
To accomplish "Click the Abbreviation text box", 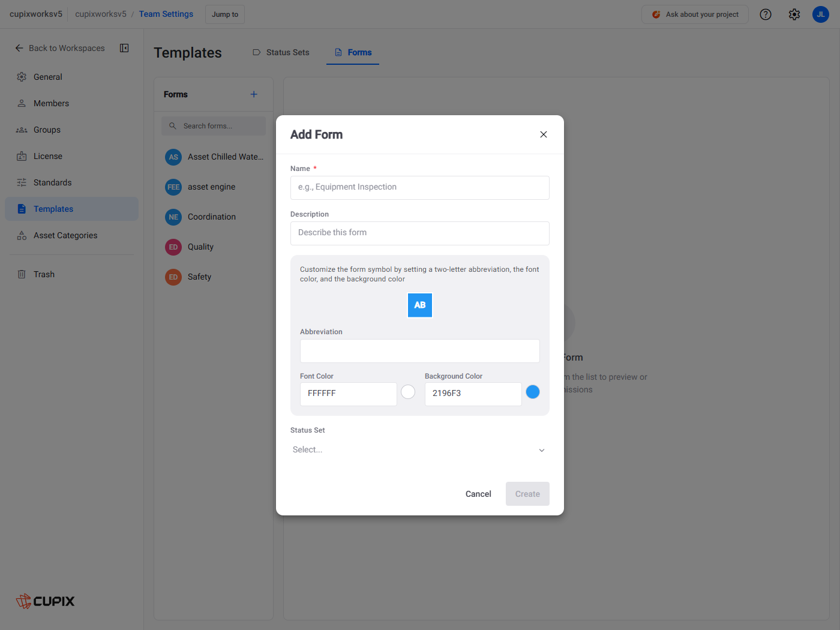I will click(x=420, y=350).
